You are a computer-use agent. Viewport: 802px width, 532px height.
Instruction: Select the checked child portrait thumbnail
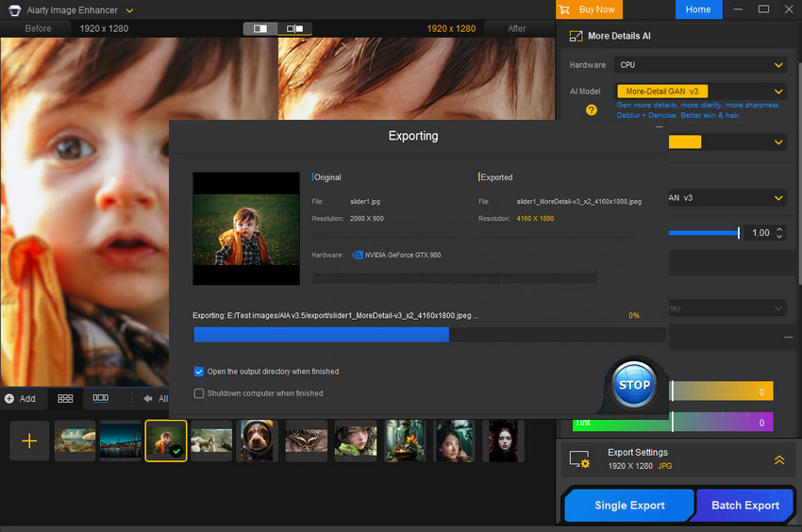tap(166, 441)
